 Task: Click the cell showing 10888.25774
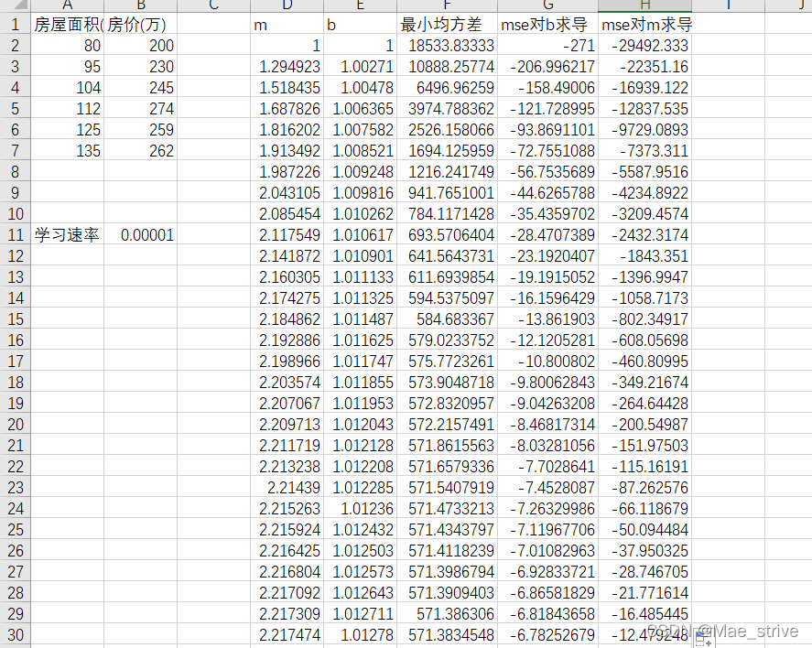pos(448,67)
